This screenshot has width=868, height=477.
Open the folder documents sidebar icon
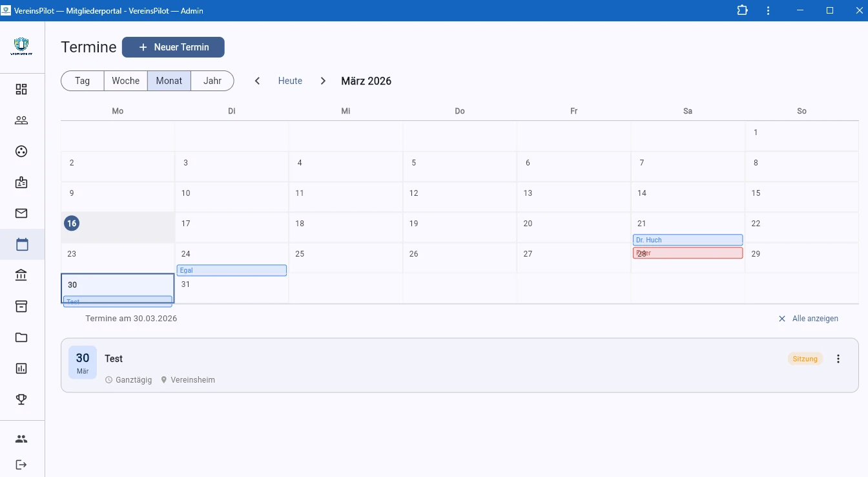[21, 337]
